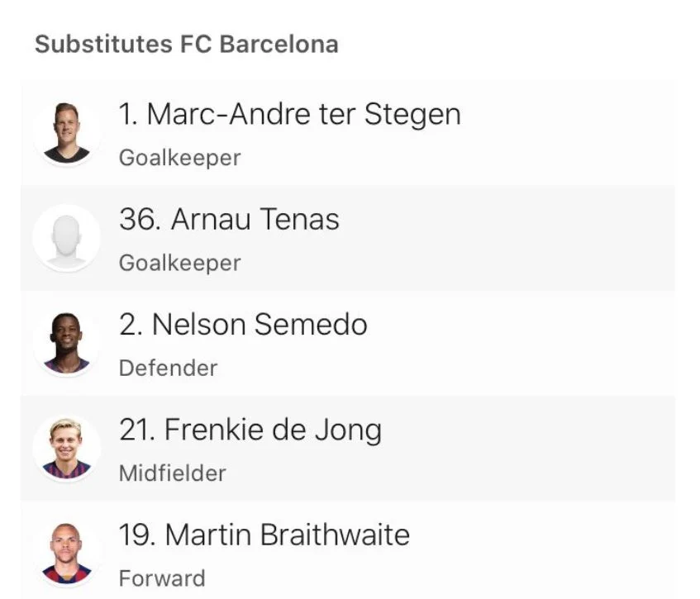Image resolution: width=700 pixels, height=599 pixels.
Task: Open Marc-Andre ter Stegen's profile photo
Action: 66,133
